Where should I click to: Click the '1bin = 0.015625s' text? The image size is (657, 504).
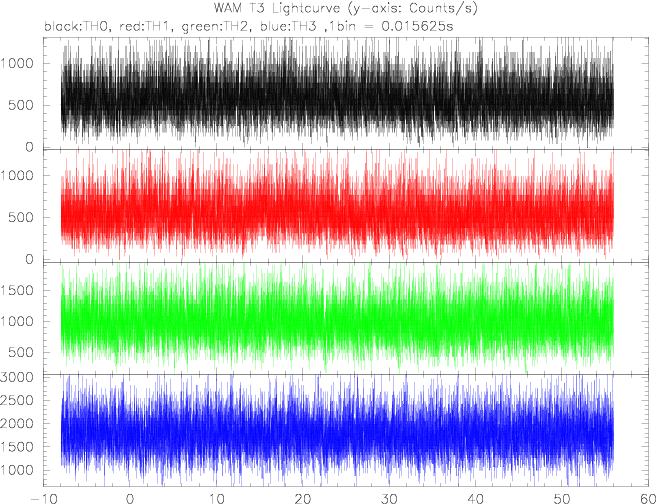(x=392, y=27)
